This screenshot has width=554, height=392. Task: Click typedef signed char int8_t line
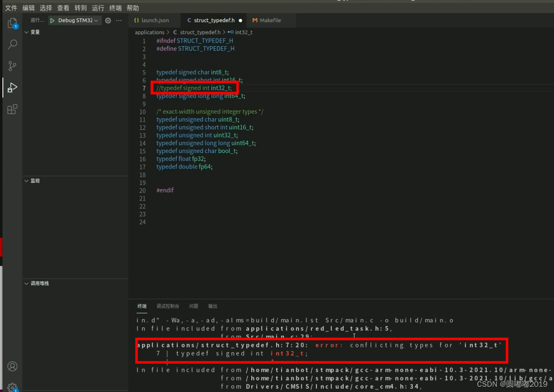tap(192, 72)
